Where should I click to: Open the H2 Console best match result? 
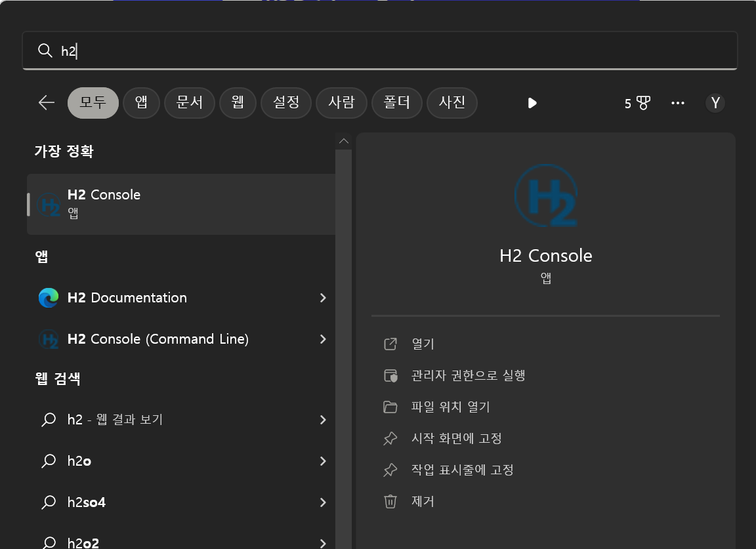click(x=181, y=205)
